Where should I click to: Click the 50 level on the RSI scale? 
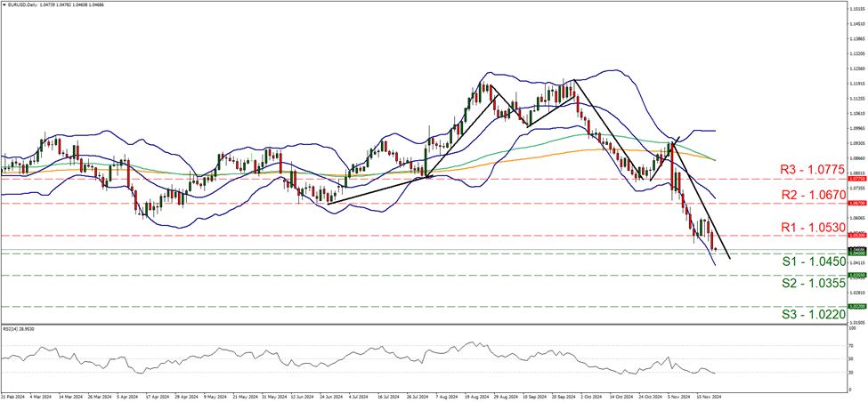[x=851, y=359]
